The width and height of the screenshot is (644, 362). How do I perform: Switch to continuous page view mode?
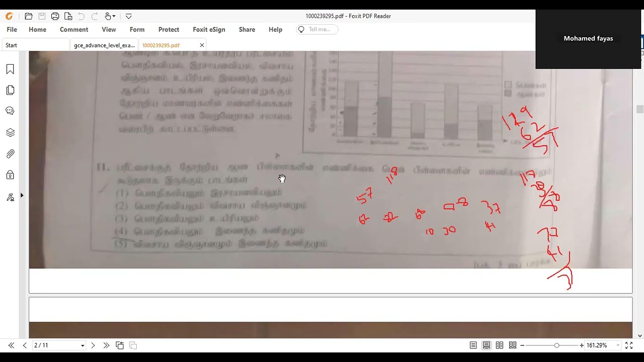[x=487, y=345]
